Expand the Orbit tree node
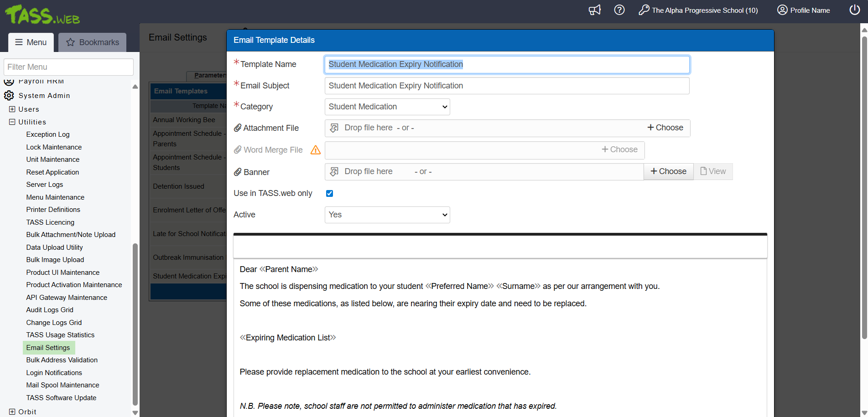This screenshot has width=868, height=417. pyautogui.click(x=12, y=412)
